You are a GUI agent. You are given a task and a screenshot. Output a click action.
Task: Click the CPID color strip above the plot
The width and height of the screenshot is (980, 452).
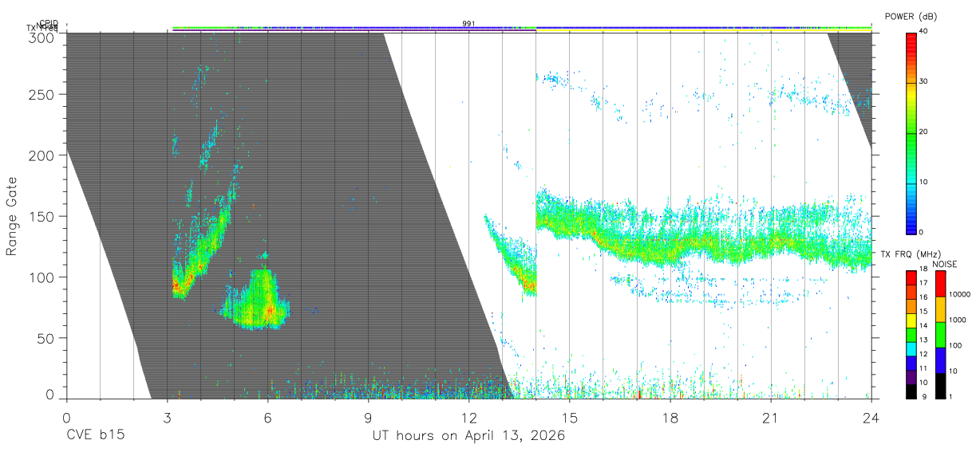(522, 28)
